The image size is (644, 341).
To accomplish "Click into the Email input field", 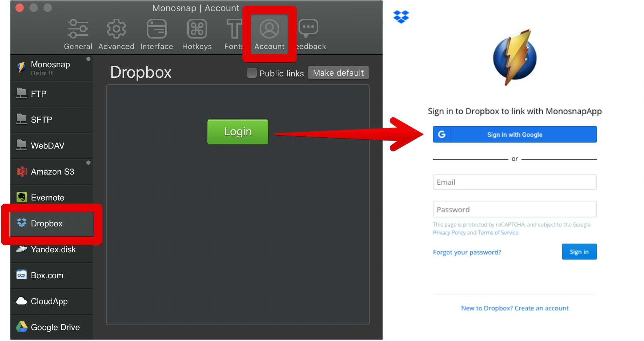I will (x=515, y=182).
